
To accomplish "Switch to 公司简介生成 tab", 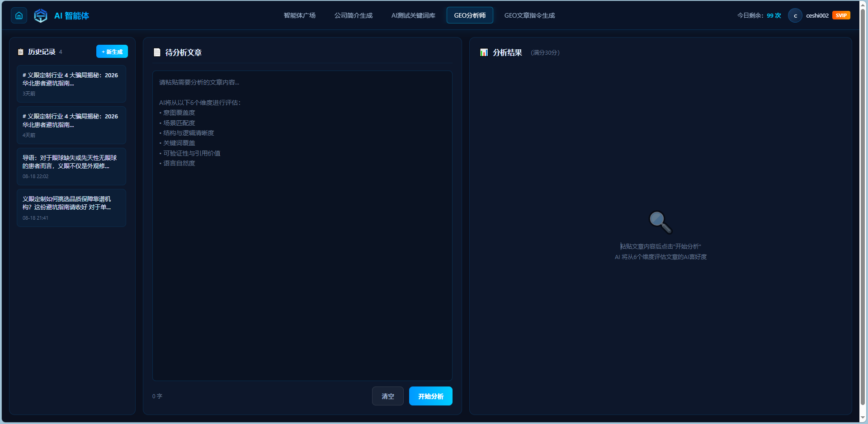I will [354, 15].
